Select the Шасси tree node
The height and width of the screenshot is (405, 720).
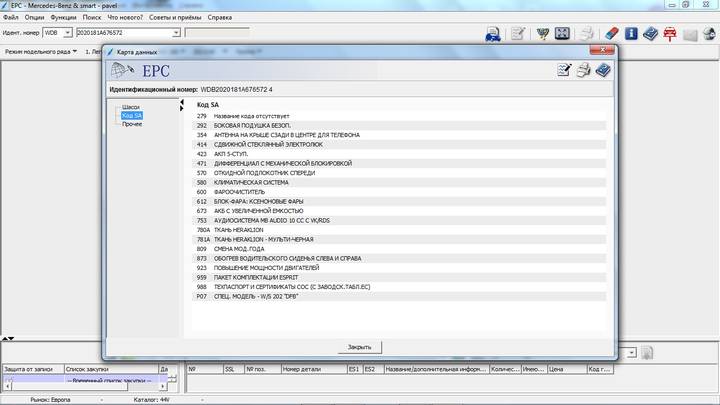131,107
